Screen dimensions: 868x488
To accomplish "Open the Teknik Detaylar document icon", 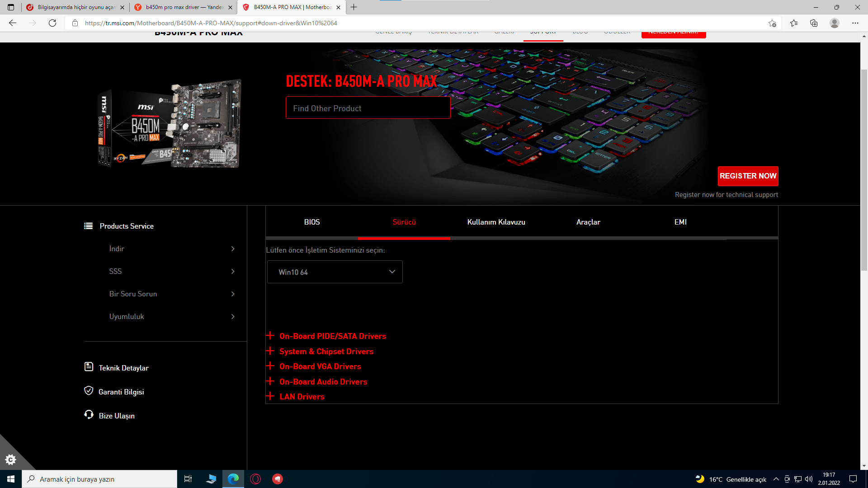I will [89, 367].
